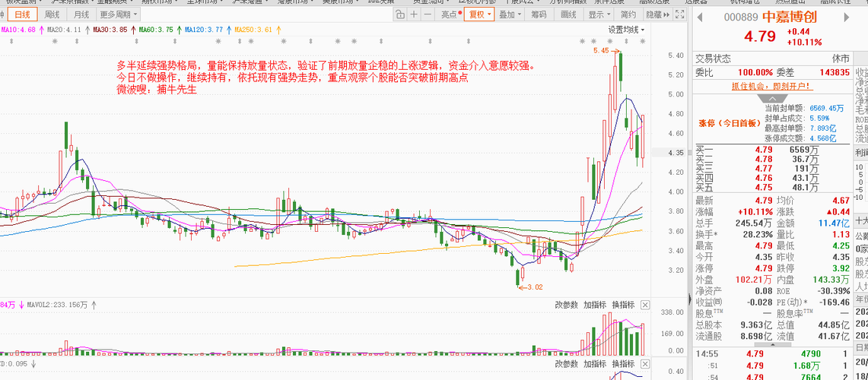Close the lower MACD indicator panel
The width and height of the screenshot is (868, 380).
coord(645,363)
